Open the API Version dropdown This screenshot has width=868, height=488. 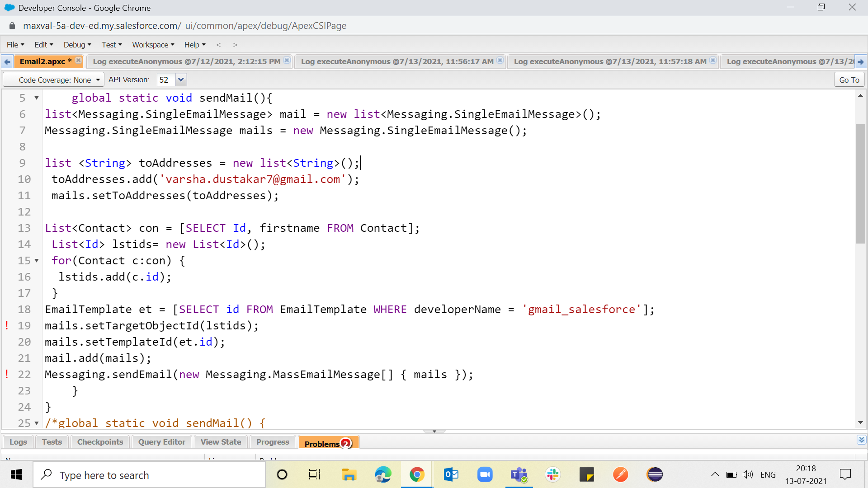point(181,80)
